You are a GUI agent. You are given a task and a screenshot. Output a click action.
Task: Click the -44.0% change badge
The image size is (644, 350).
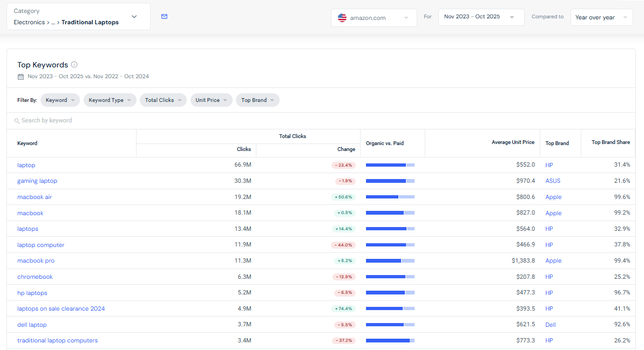[x=343, y=245]
